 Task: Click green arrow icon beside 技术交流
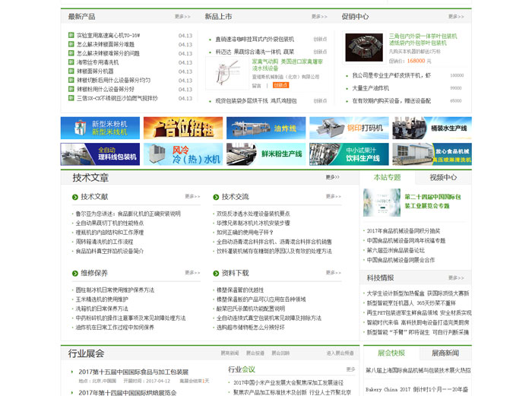point(216,197)
